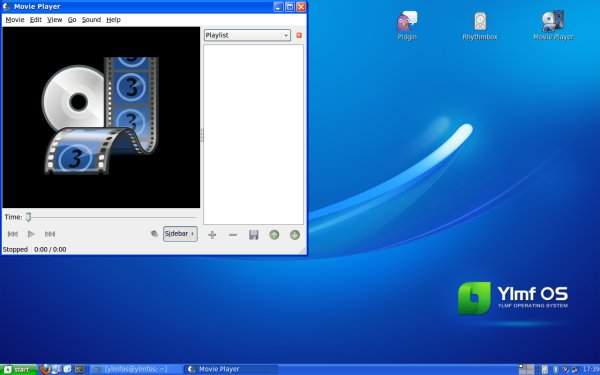Close the sidebar with the red X icon

(x=299, y=35)
